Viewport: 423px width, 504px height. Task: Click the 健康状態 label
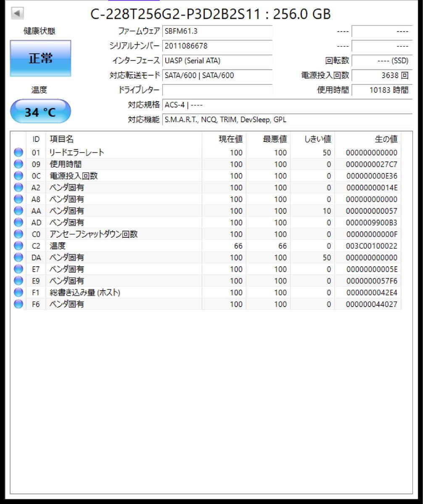(39, 31)
